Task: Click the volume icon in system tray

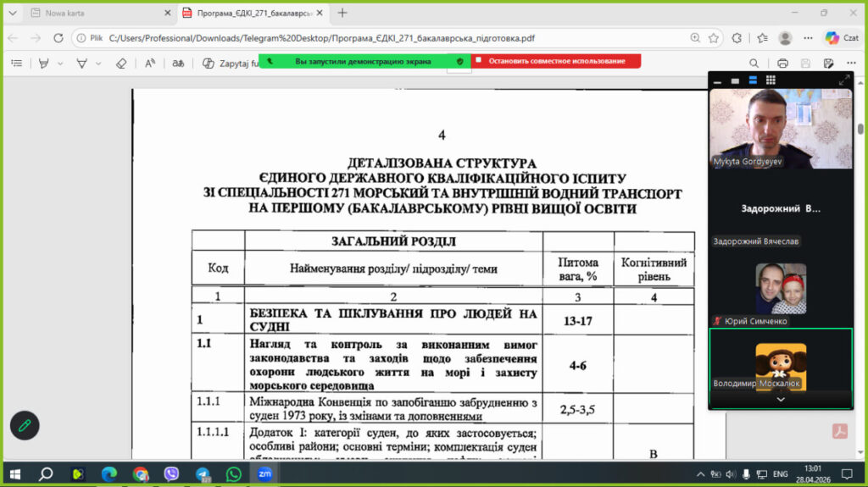Action: coord(731,474)
